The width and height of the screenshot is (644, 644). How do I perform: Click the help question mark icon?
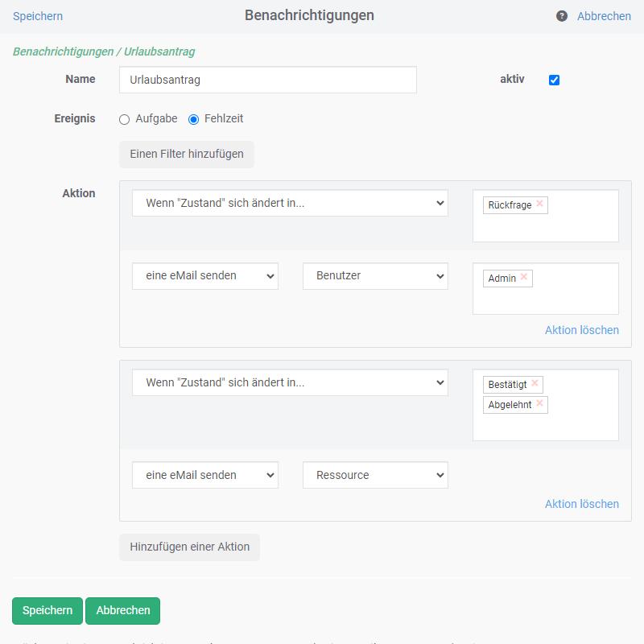pos(562,16)
